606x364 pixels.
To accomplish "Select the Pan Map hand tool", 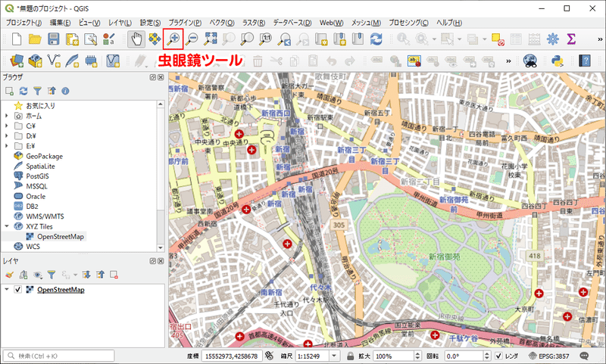I will click(136, 39).
